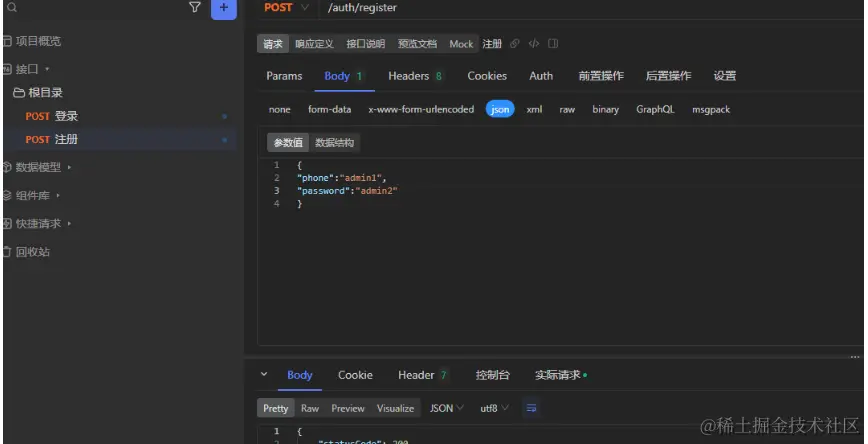Open the response Body tab
868x444 pixels.
(299, 375)
